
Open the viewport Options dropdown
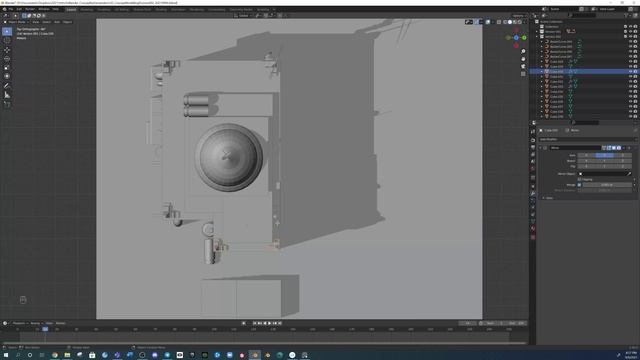tap(519, 16)
